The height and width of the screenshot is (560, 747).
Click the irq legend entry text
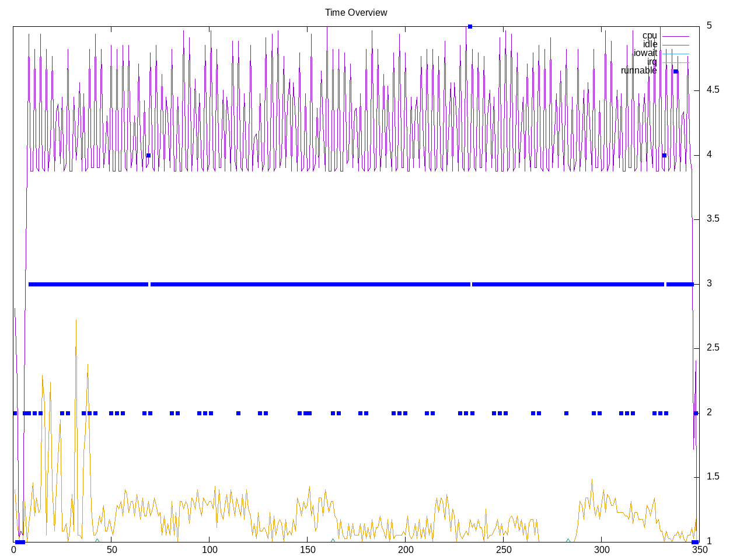pos(651,62)
